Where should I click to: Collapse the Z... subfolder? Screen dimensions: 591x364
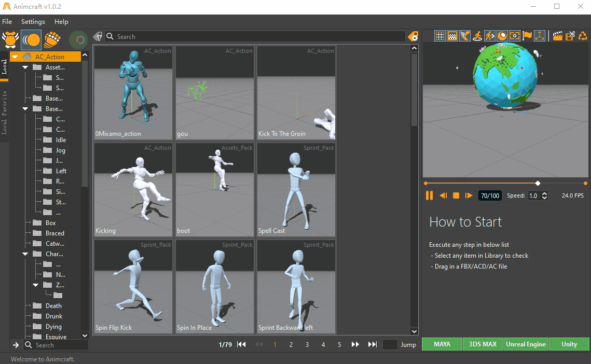point(35,285)
